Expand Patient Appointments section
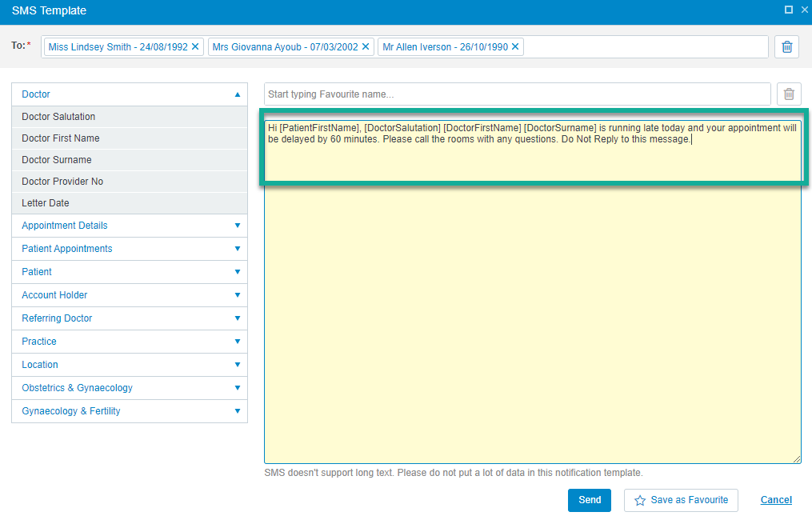 tap(130, 249)
